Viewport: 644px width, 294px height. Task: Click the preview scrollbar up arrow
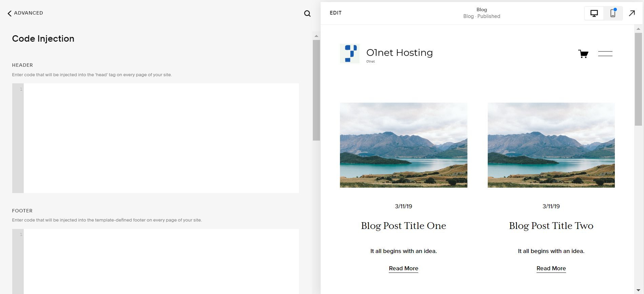point(638,29)
